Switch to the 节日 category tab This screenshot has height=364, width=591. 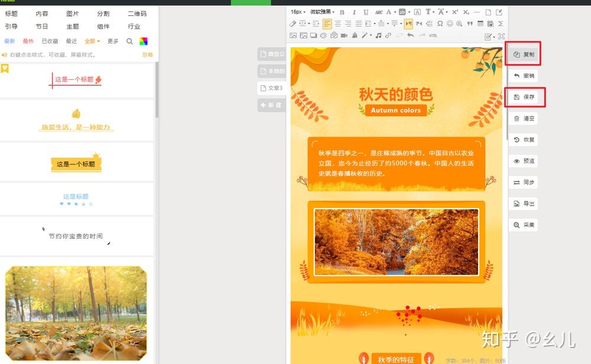pos(42,27)
